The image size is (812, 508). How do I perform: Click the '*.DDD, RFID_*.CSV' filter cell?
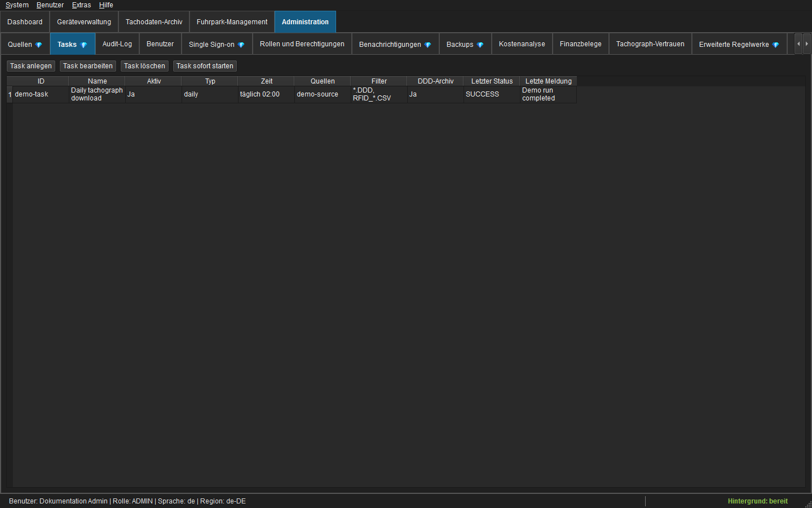(x=379, y=94)
